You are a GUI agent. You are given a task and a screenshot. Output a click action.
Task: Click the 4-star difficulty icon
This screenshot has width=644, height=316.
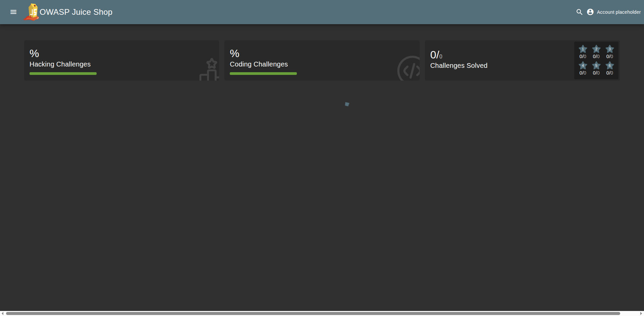coord(583,66)
